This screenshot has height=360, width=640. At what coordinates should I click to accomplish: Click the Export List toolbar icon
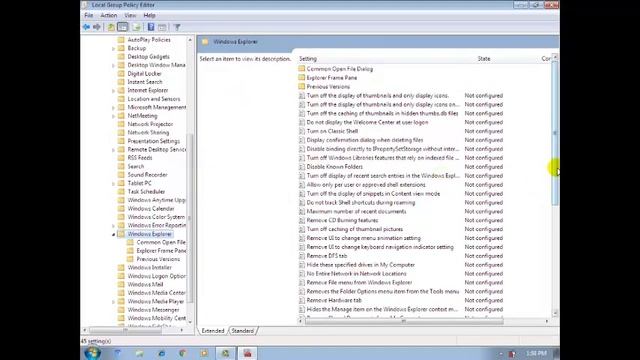[137, 27]
